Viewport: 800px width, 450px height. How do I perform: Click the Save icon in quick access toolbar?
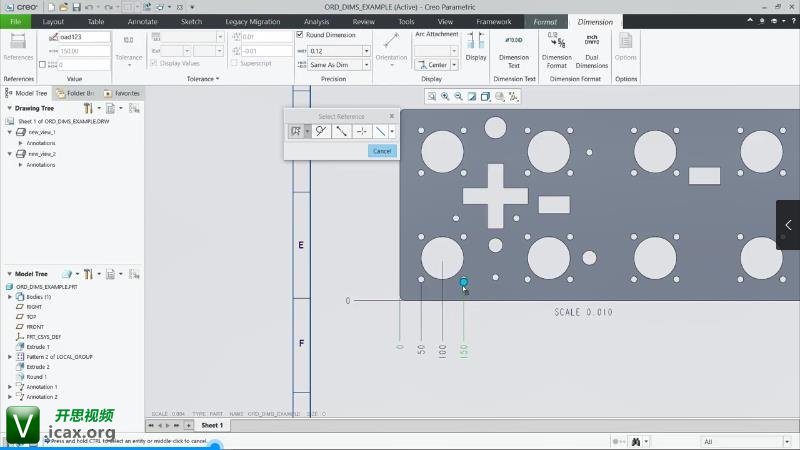click(x=75, y=6)
